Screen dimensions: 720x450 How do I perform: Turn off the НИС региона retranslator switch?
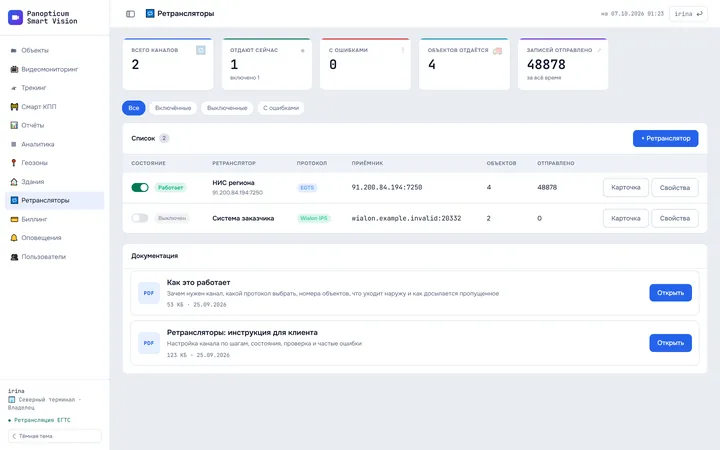coord(140,187)
